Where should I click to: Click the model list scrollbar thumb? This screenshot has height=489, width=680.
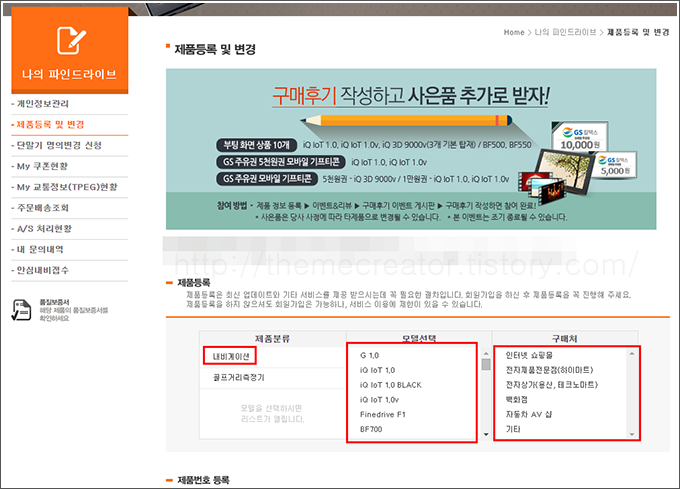click(486, 364)
